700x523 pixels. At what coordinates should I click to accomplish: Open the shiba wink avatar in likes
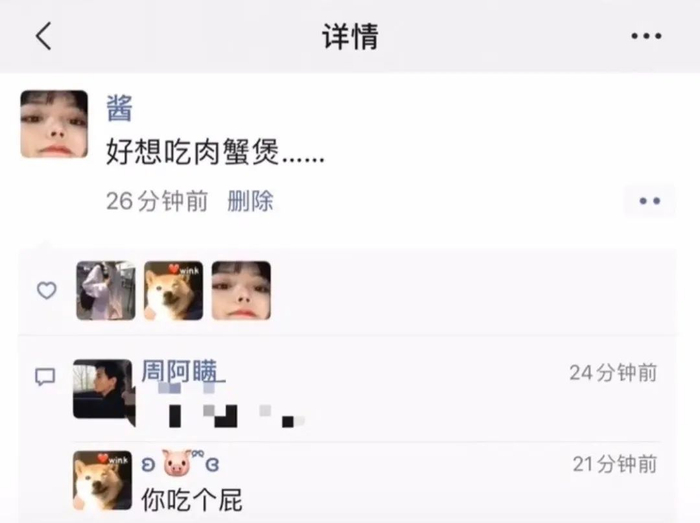click(x=173, y=291)
